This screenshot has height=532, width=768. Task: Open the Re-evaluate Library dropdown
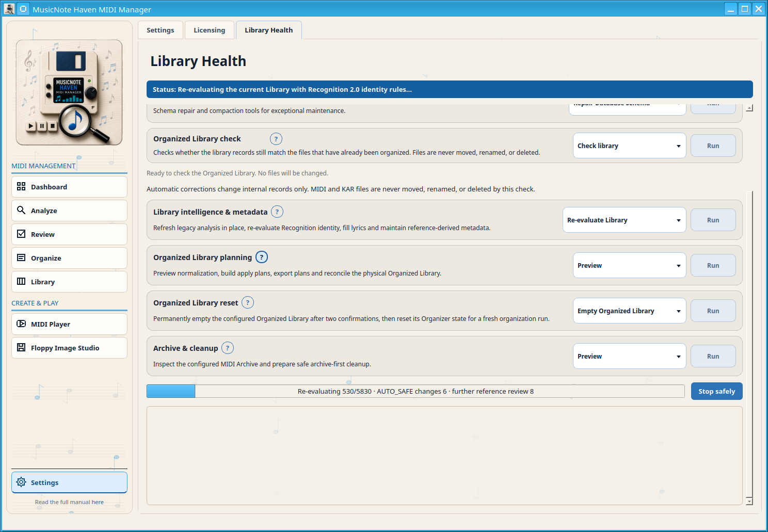[x=624, y=220]
